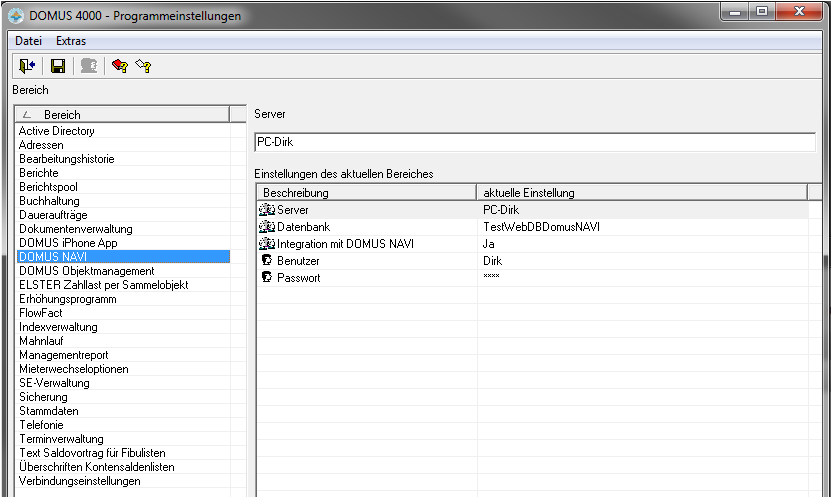Viewport: 832px width, 498px height.
Task: Open the Extras menu
Action: coord(71,41)
